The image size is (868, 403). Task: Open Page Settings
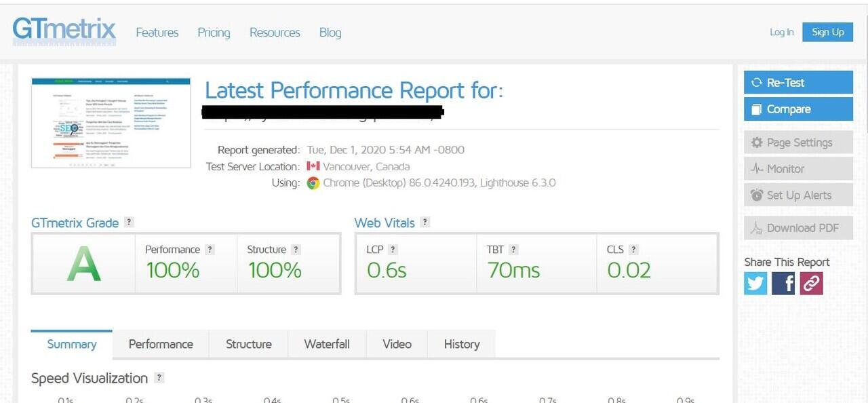tap(798, 142)
